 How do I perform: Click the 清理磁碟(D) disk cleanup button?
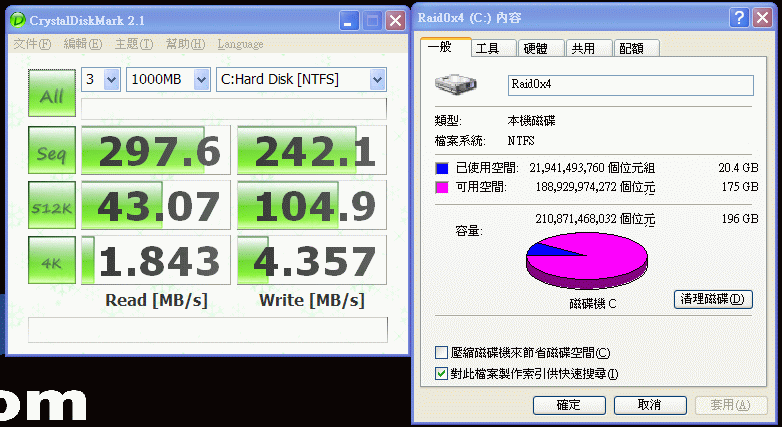tap(713, 299)
